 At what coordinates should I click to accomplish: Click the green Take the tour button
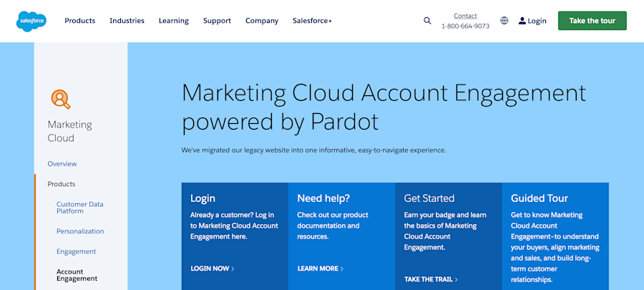[x=592, y=21]
